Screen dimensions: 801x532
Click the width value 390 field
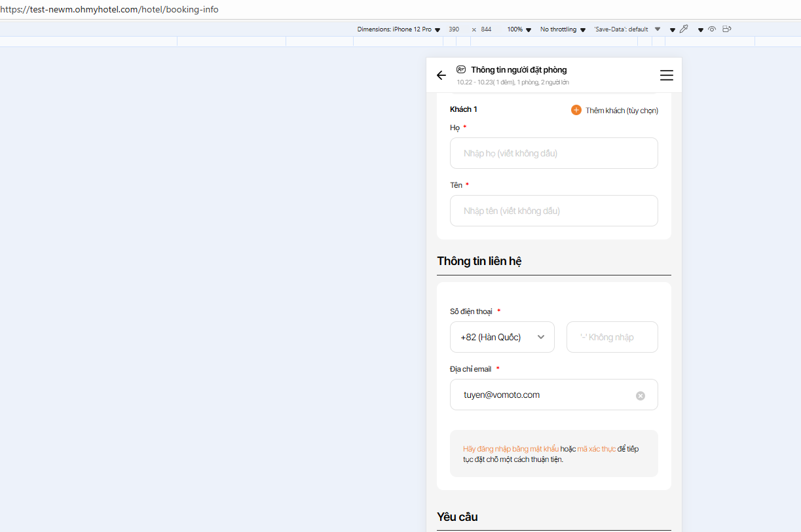pos(454,29)
